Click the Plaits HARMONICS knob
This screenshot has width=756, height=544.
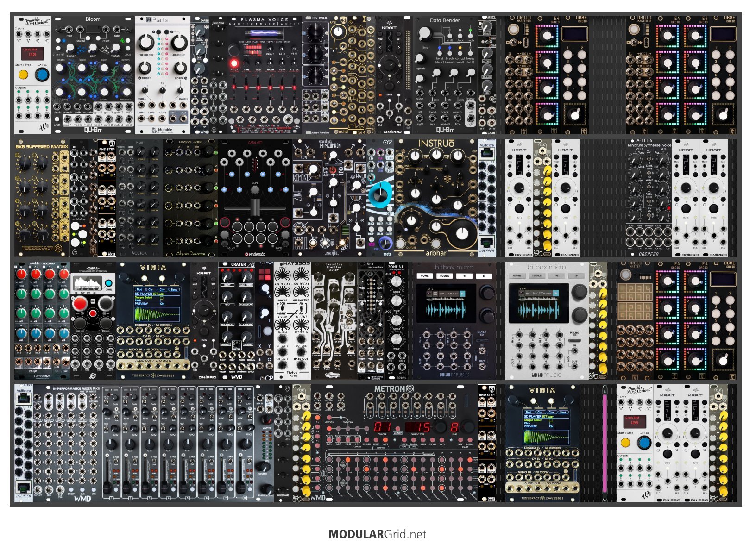[x=179, y=43]
